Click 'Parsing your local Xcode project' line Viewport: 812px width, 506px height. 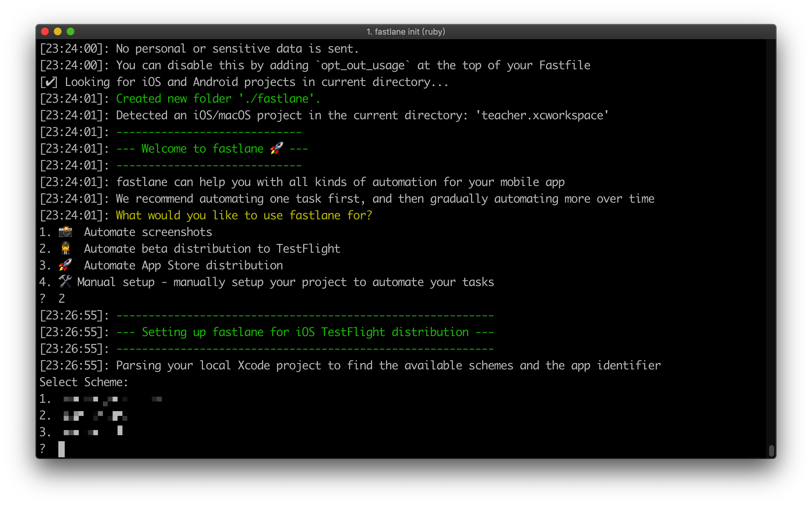388,366
